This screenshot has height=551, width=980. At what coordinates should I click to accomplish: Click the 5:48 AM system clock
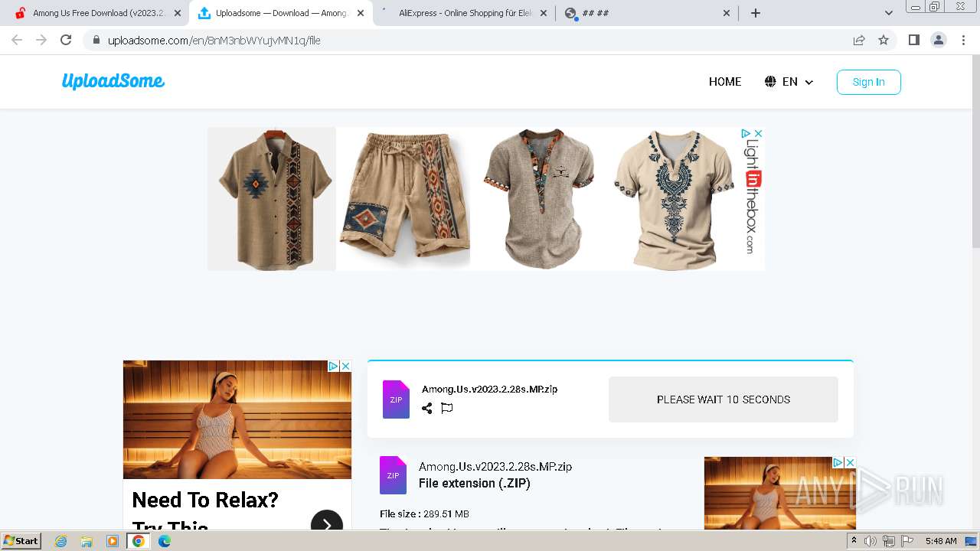tap(940, 541)
